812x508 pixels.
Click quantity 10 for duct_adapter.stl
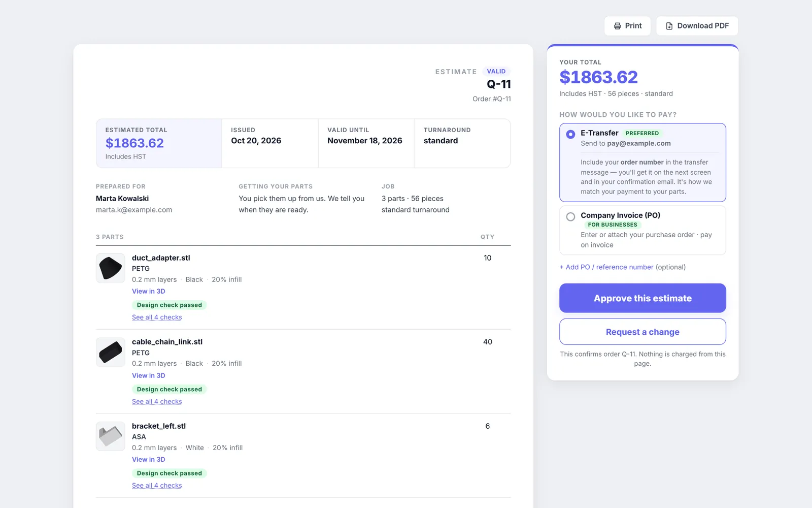click(488, 258)
